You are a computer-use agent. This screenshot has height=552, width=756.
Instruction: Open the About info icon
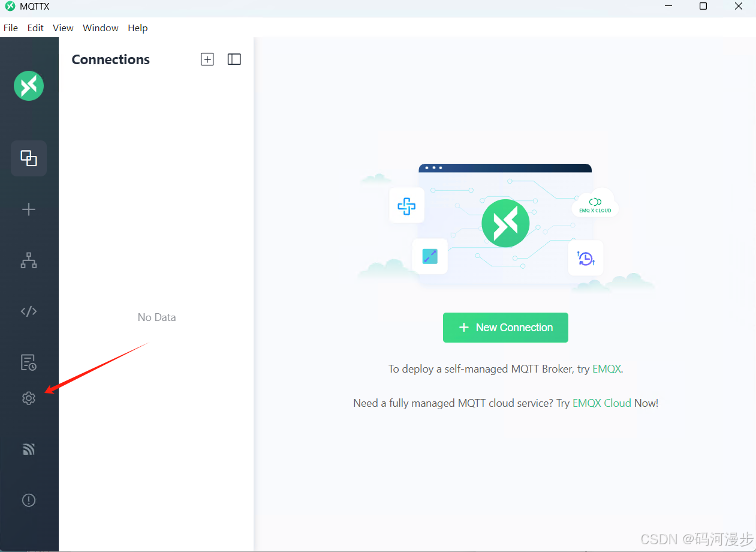click(29, 500)
